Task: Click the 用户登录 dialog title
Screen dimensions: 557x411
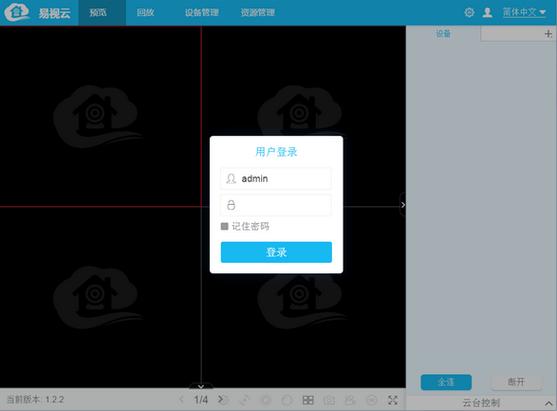Action: pyautogui.click(x=276, y=152)
